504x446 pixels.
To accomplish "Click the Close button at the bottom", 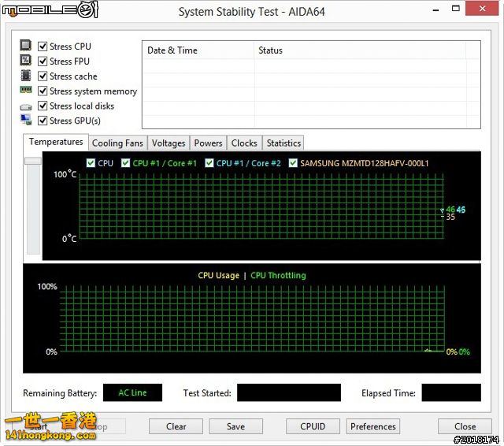I will [465, 426].
